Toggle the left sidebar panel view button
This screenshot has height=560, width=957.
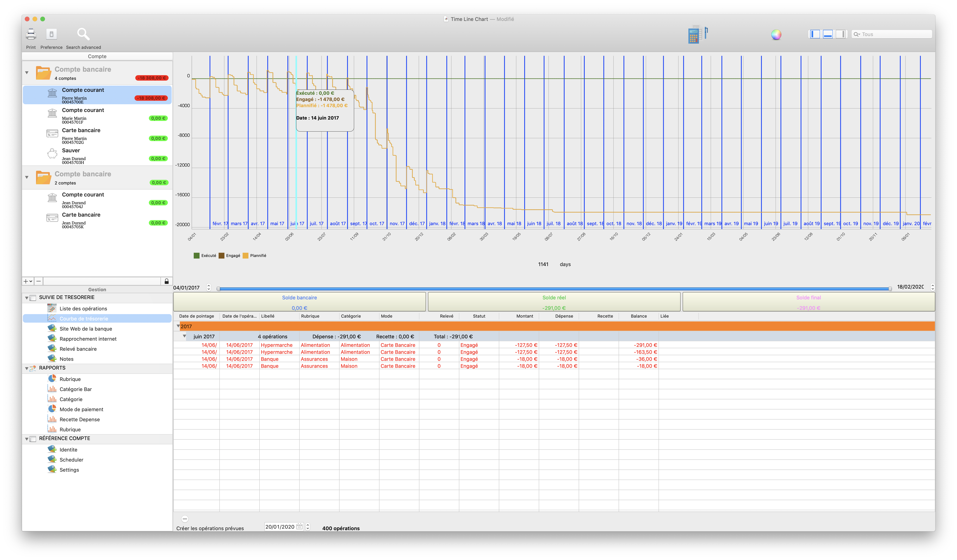tap(815, 34)
